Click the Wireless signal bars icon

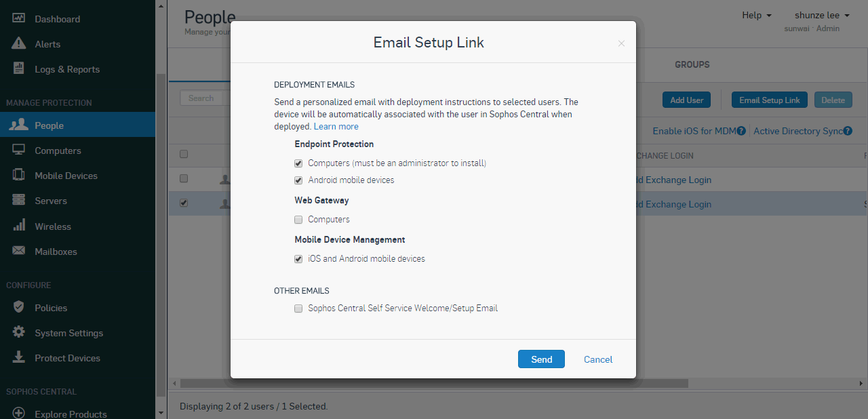(x=19, y=226)
